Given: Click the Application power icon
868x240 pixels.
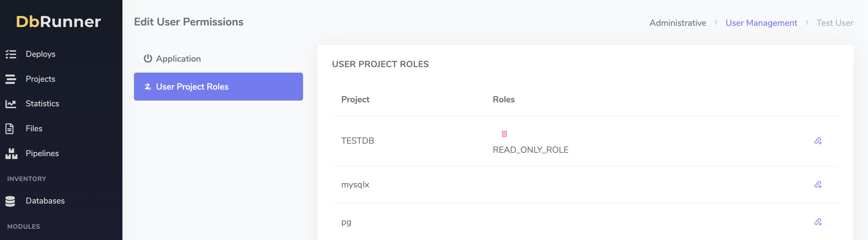Looking at the screenshot, I should coord(148,59).
